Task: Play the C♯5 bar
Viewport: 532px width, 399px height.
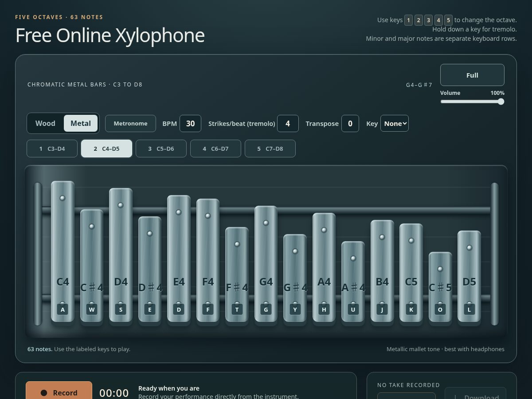Action: click(x=440, y=287)
